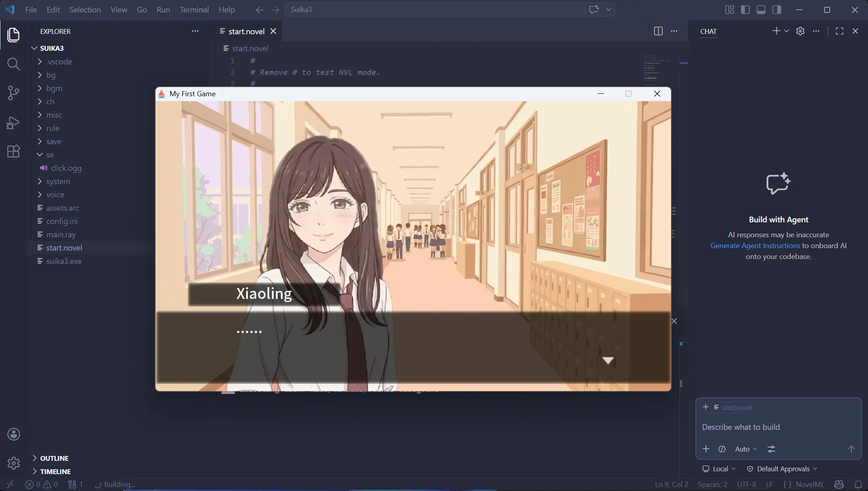Viewport: 868px width, 491px height.
Task: Click the Describe what to build field
Action: click(741, 427)
